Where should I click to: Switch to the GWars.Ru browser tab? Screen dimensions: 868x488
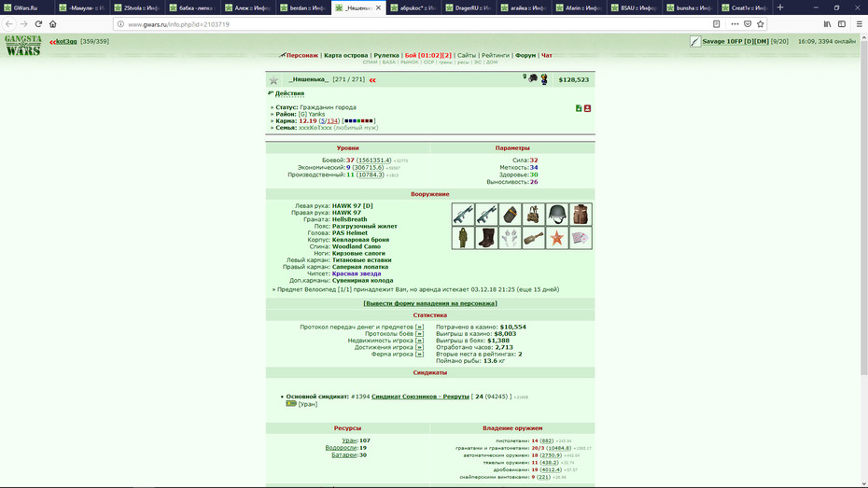pyautogui.click(x=26, y=7)
